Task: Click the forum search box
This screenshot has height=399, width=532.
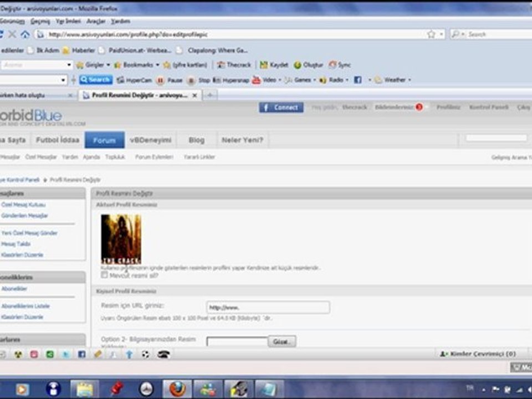Action: pyautogui.click(x=496, y=138)
